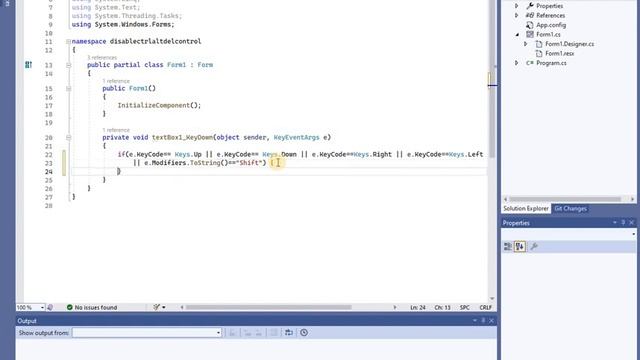The width and height of the screenshot is (640, 360).
Task: Collapse the namespace block on line 11
Action: click(x=68, y=41)
